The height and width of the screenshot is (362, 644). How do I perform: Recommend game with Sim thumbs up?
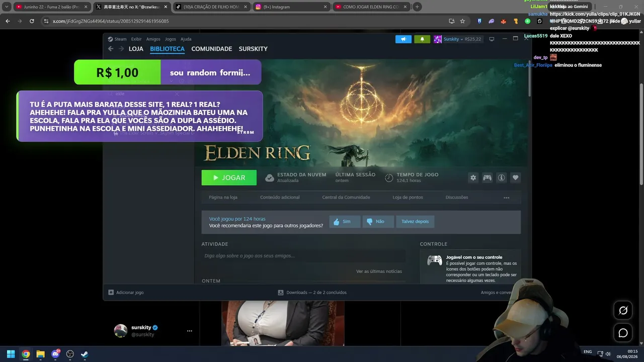point(345,222)
